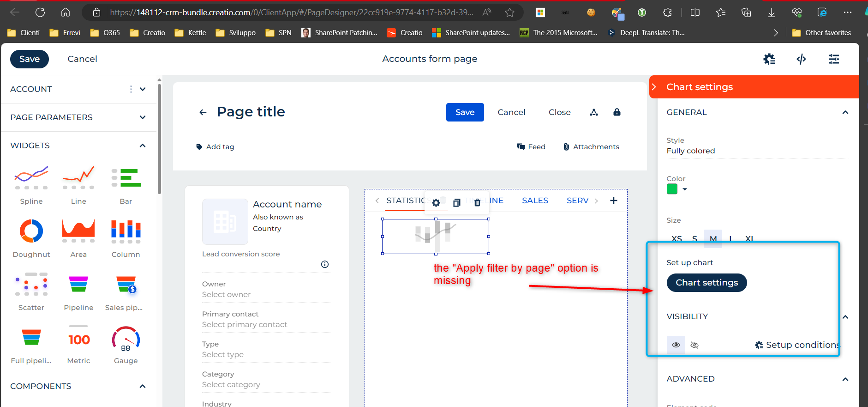Viewport: 868px width, 407px height.
Task: Switch to the SERV tab
Action: (x=577, y=200)
